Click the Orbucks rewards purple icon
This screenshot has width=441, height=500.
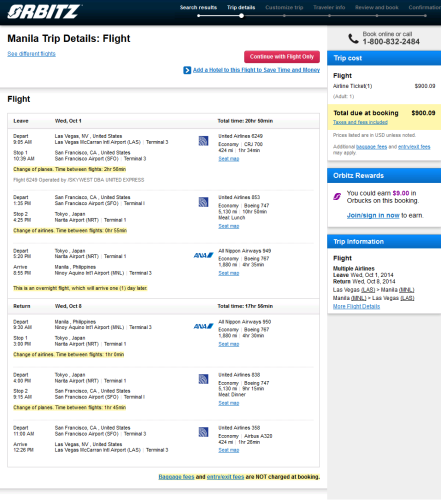point(337,196)
